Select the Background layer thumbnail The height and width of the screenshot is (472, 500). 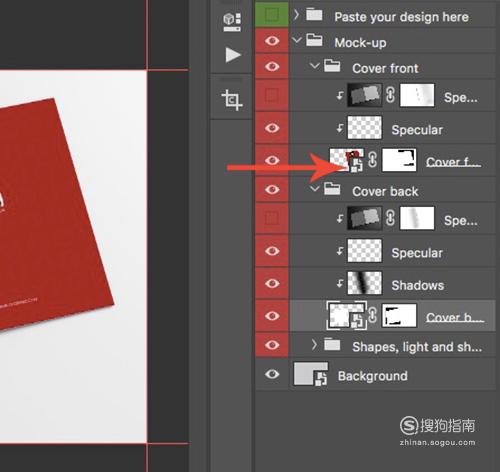point(310,374)
